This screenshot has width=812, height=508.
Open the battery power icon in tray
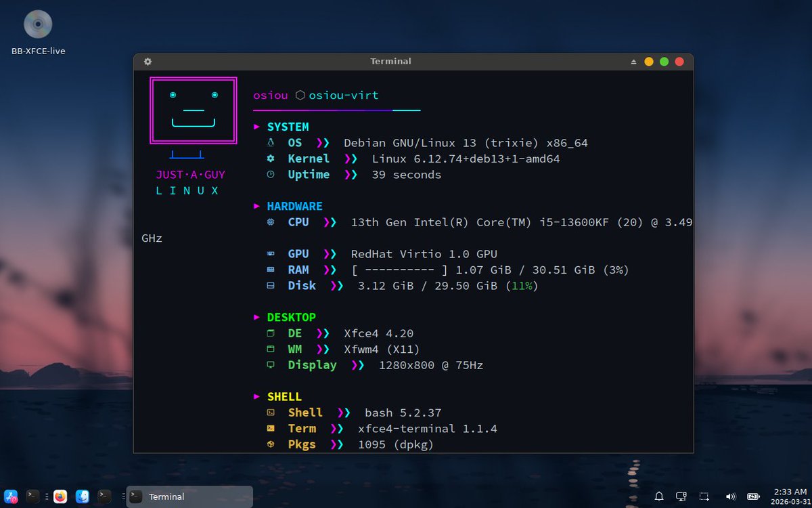click(753, 496)
